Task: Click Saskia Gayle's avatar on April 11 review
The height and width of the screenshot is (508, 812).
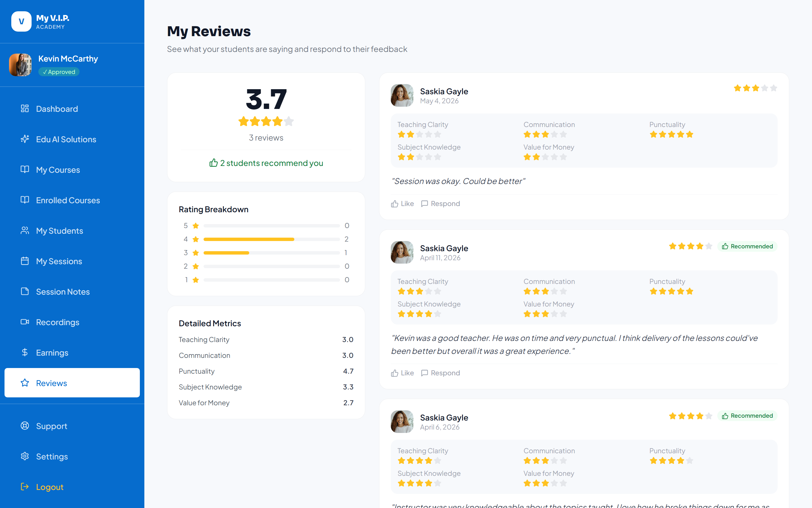Action: pyautogui.click(x=402, y=252)
